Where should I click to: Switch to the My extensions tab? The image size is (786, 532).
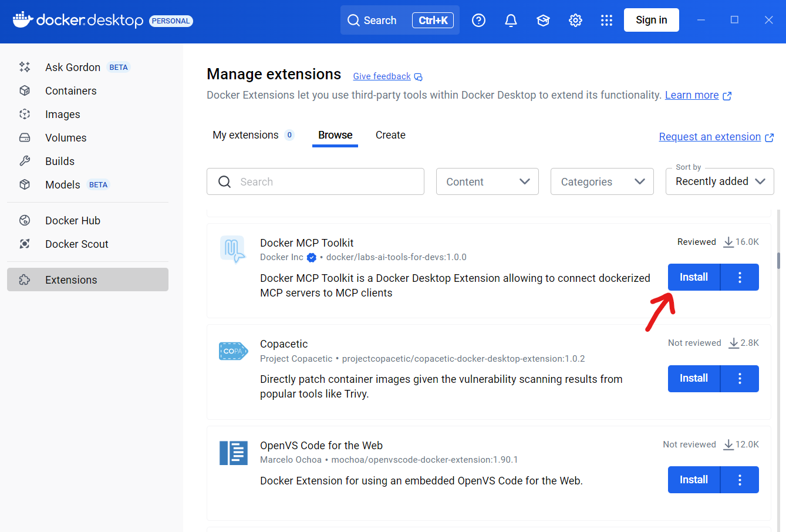coord(254,135)
